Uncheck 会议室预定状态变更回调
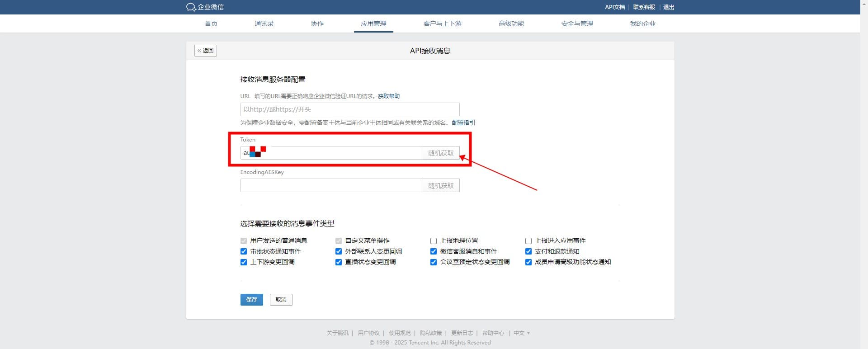Image resolution: width=868 pixels, height=349 pixels. point(434,262)
